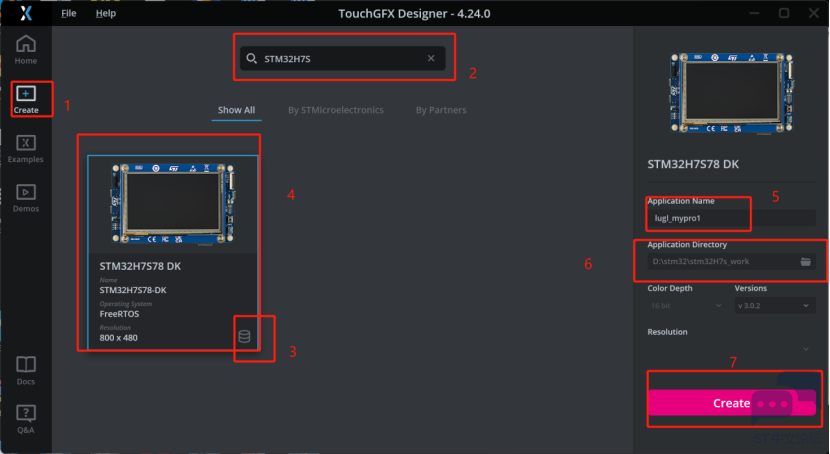
Task: Switch to Show All tab
Action: click(236, 110)
